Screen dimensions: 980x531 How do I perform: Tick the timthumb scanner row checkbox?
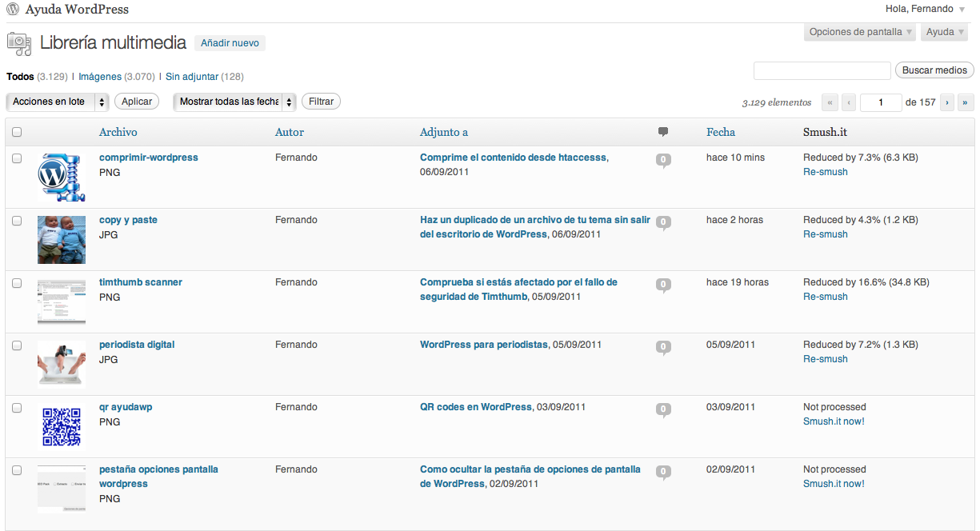17,283
